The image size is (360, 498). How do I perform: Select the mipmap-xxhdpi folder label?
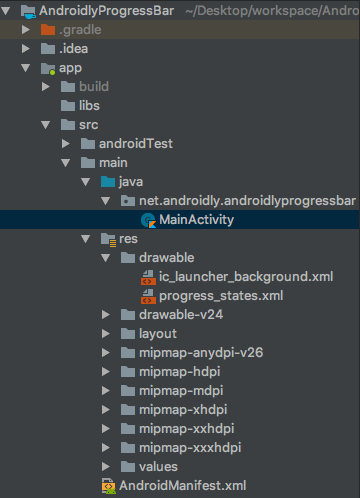coord(187,429)
